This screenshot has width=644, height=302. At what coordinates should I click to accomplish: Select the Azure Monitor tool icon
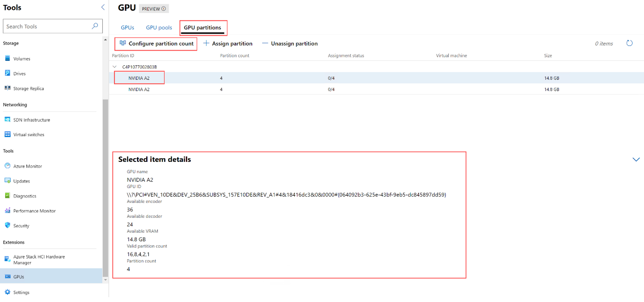pyautogui.click(x=7, y=166)
